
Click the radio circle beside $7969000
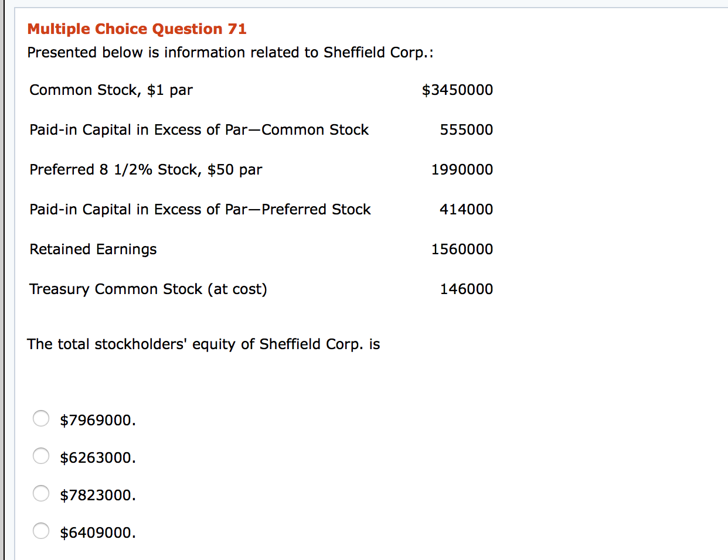[x=41, y=418]
